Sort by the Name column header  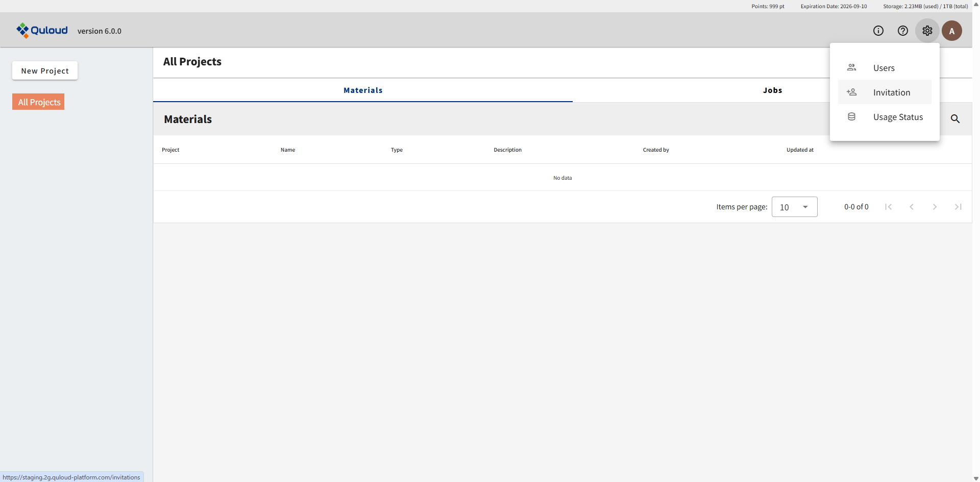[288, 150]
